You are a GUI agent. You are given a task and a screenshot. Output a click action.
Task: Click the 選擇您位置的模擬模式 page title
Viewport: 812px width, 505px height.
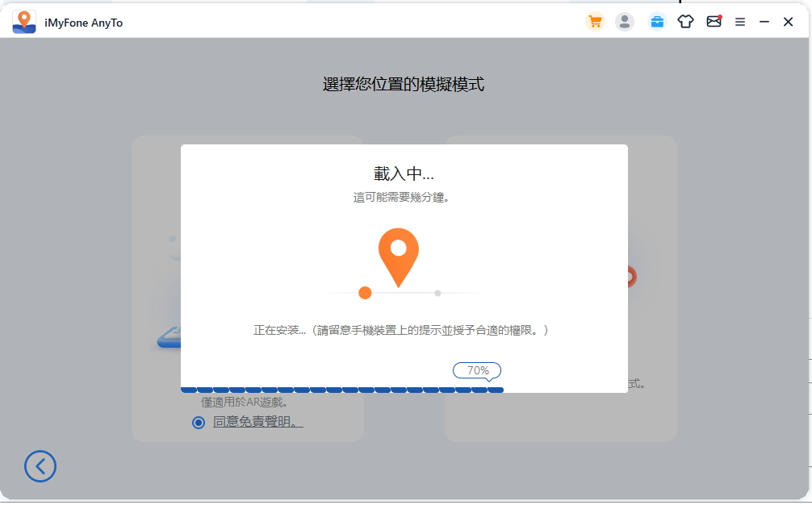tap(404, 84)
